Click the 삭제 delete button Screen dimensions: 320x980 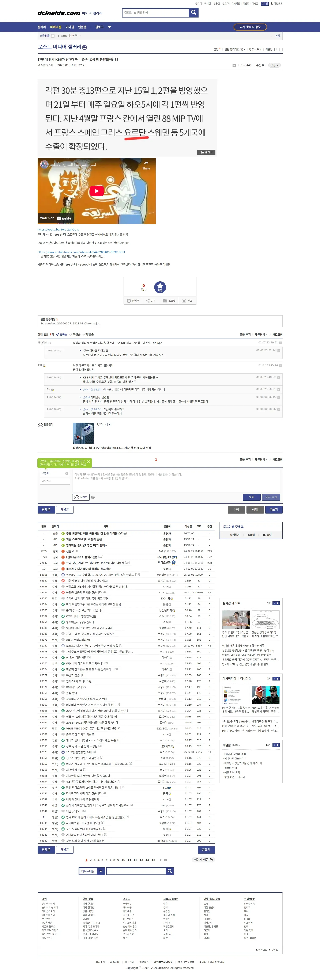[255, 509]
